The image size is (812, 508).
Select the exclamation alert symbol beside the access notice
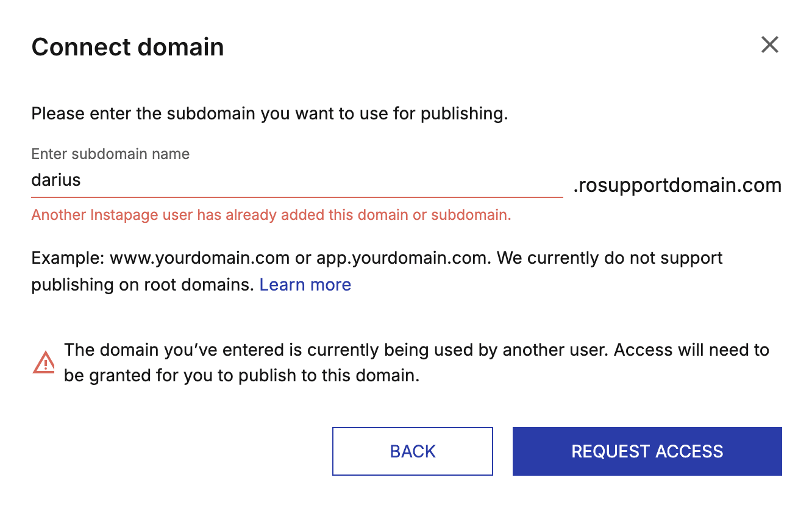[43, 361]
